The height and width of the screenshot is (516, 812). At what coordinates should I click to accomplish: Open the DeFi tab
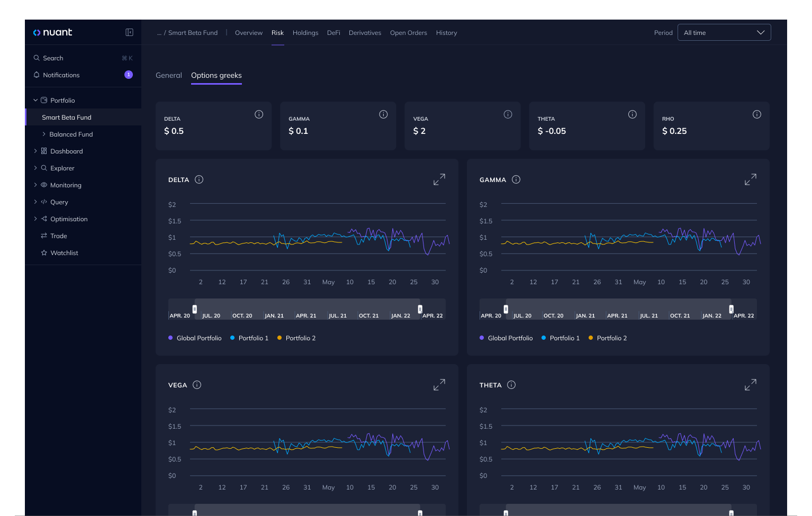pos(333,33)
